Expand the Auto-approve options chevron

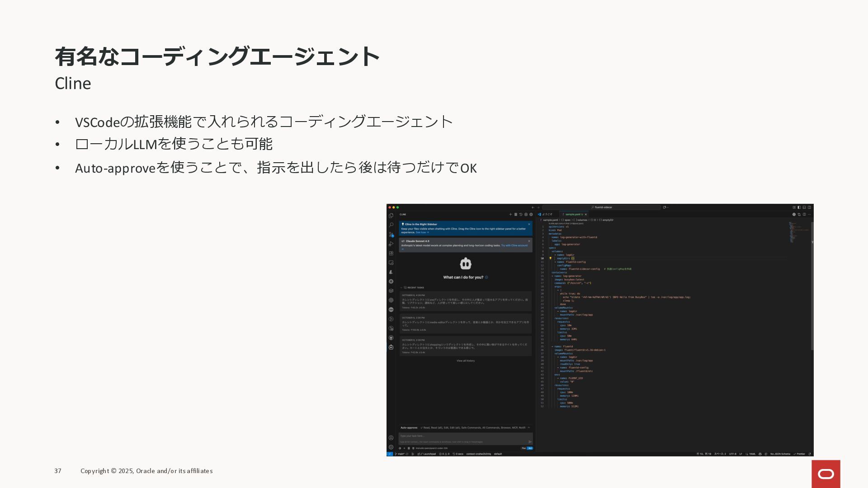[528, 427]
